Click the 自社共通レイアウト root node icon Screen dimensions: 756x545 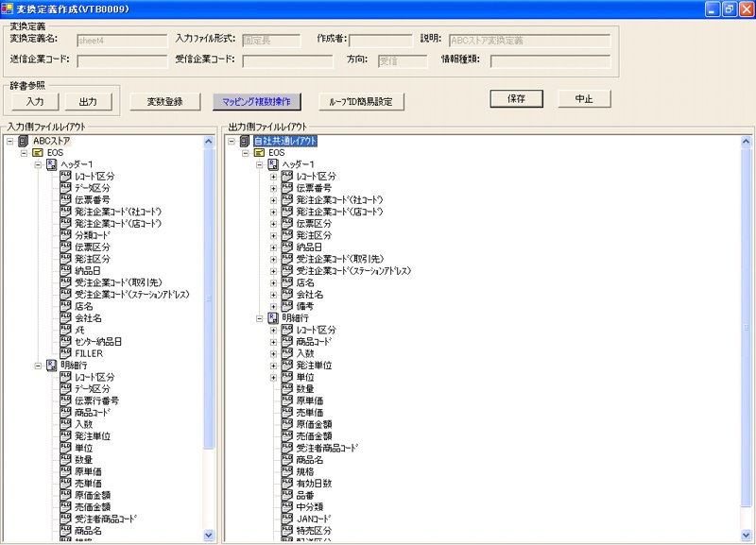[245, 141]
